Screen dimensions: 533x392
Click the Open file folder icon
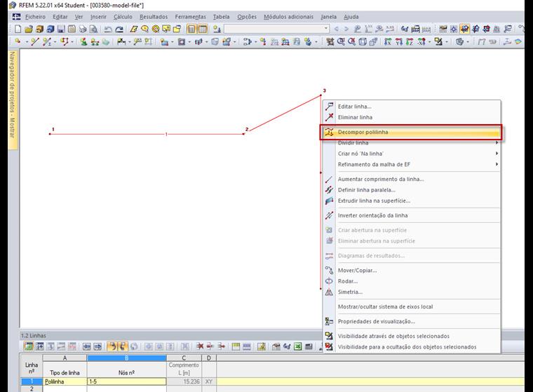coord(29,29)
